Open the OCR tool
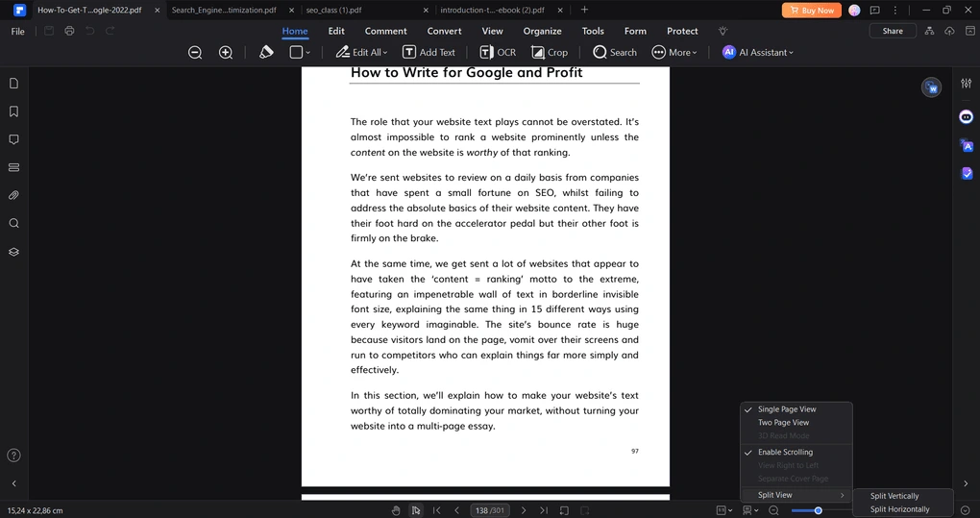This screenshot has height=518, width=980. tap(498, 53)
